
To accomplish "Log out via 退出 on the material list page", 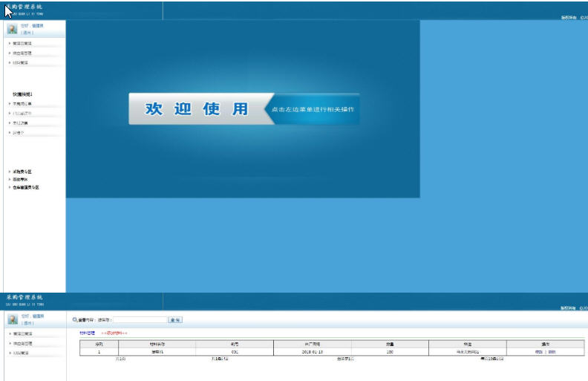I will (x=27, y=323).
